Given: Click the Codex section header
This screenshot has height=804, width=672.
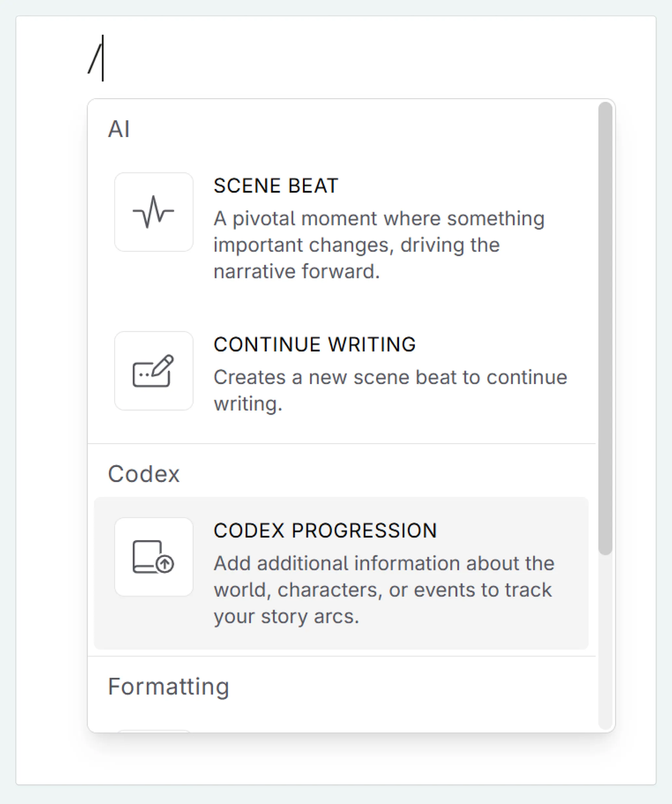Looking at the screenshot, I should pyautogui.click(x=144, y=473).
